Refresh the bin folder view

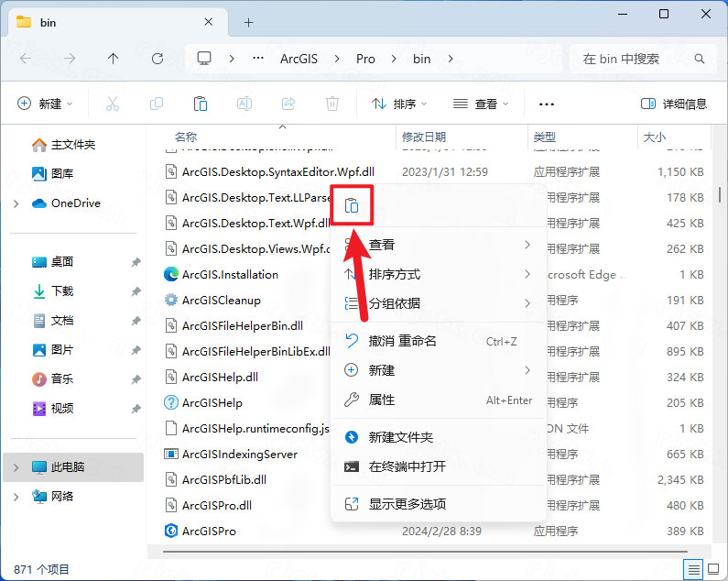[158, 59]
